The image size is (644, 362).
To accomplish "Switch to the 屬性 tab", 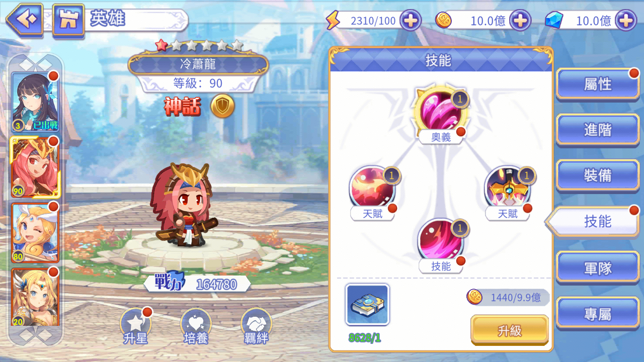I will tap(598, 84).
